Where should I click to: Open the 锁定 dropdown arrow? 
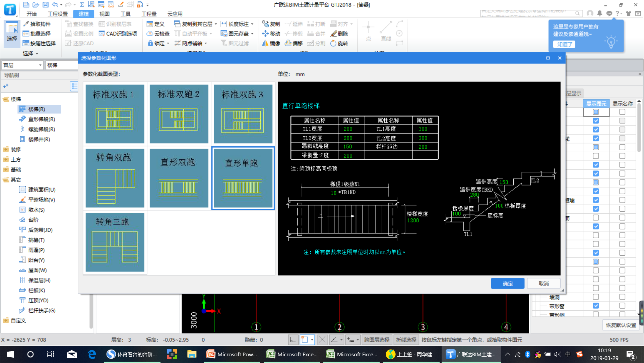168,43
